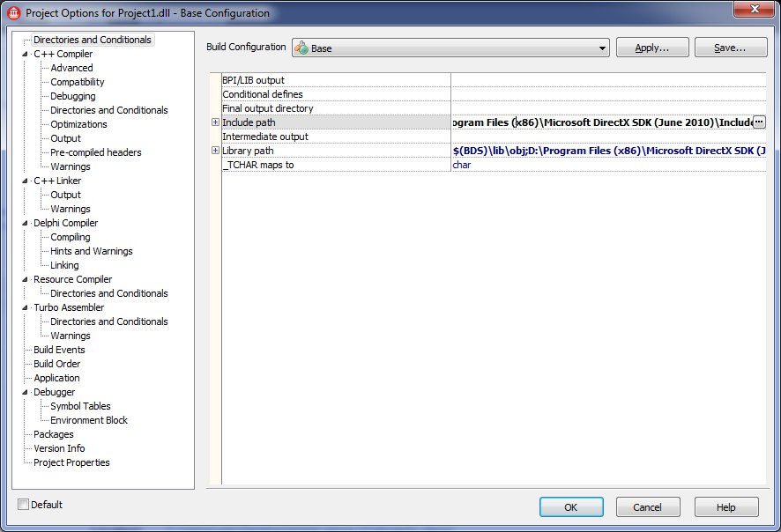This screenshot has height=532, width=781.
Task: Collapse the Delphi Compiler tree node
Action: coord(26,224)
